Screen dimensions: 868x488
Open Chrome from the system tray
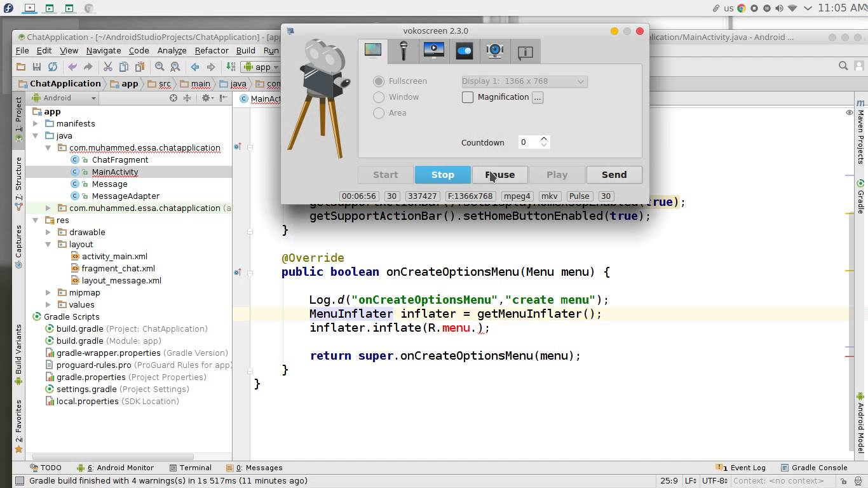[x=742, y=8]
